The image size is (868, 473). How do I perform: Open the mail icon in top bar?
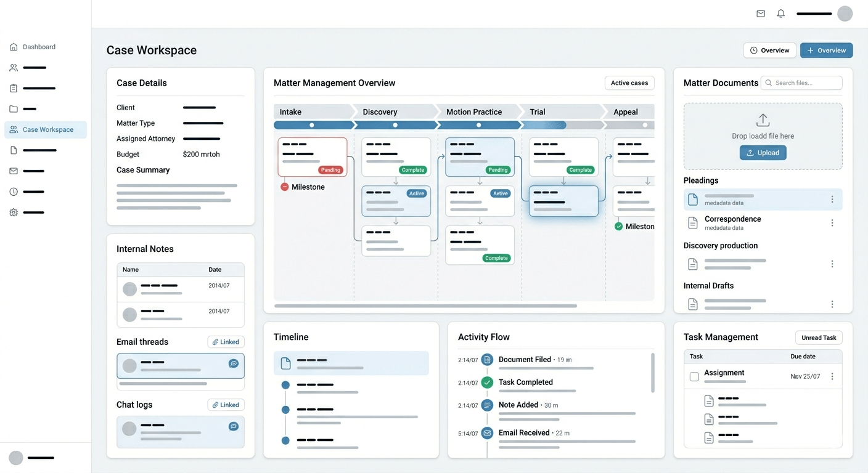coord(761,14)
